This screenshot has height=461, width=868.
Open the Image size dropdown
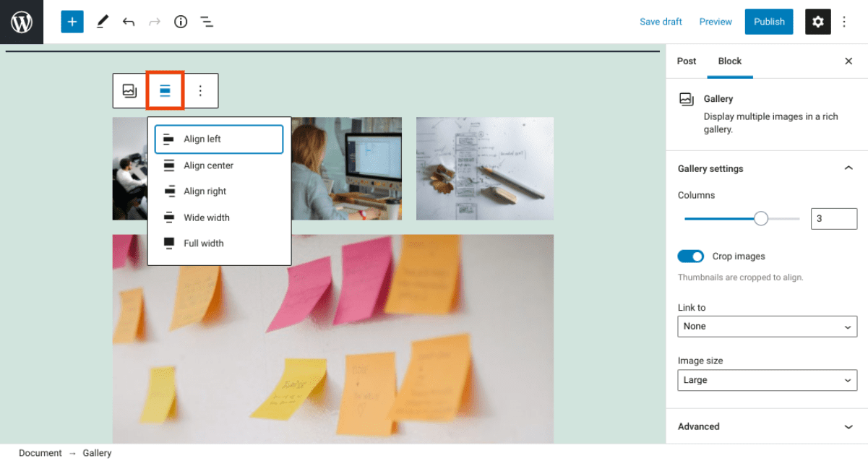tap(767, 380)
